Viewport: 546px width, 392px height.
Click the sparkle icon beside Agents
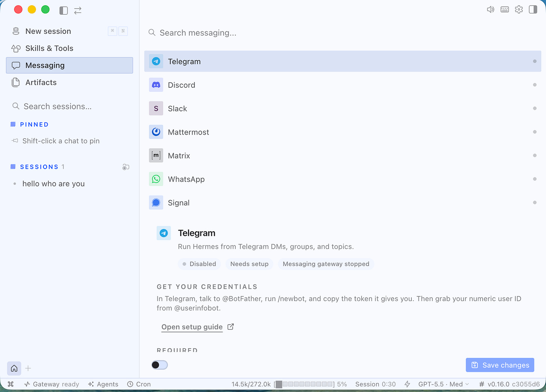click(91, 384)
